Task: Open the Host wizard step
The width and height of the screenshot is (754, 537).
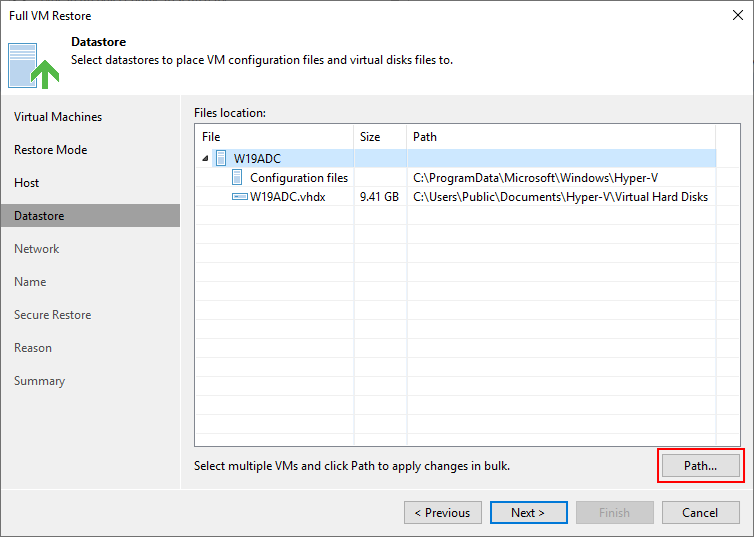Action: click(x=26, y=183)
